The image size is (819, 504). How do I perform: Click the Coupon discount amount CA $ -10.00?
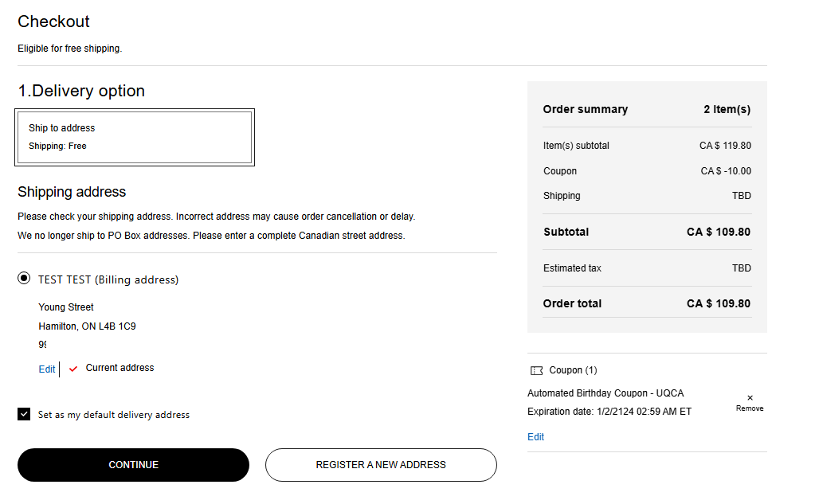click(725, 171)
